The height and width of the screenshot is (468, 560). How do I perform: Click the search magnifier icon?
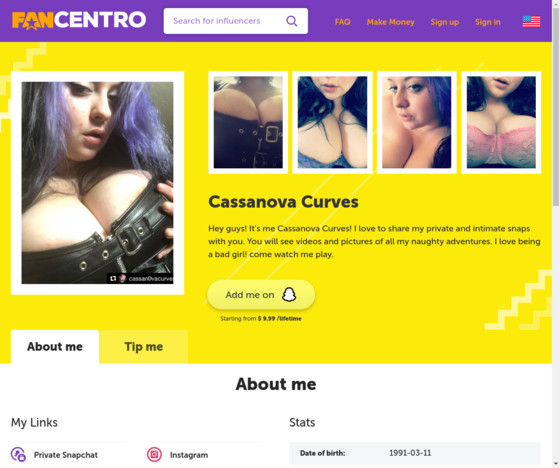pyautogui.click(x=292, y=21)
